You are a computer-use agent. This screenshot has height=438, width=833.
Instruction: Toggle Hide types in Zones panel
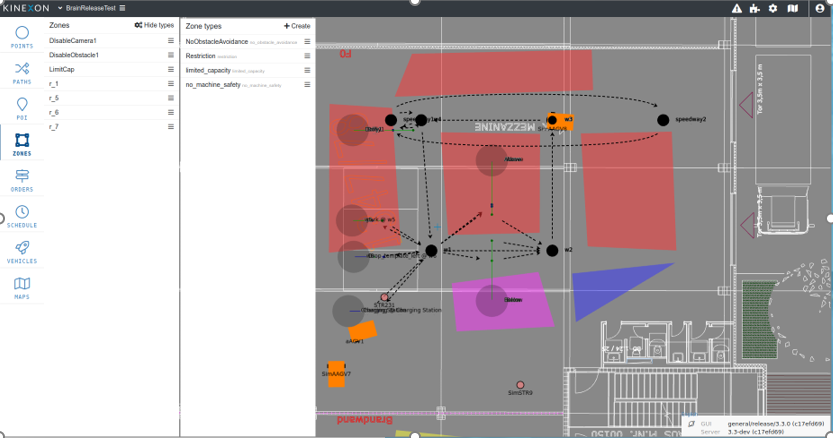tap(153, 25)
